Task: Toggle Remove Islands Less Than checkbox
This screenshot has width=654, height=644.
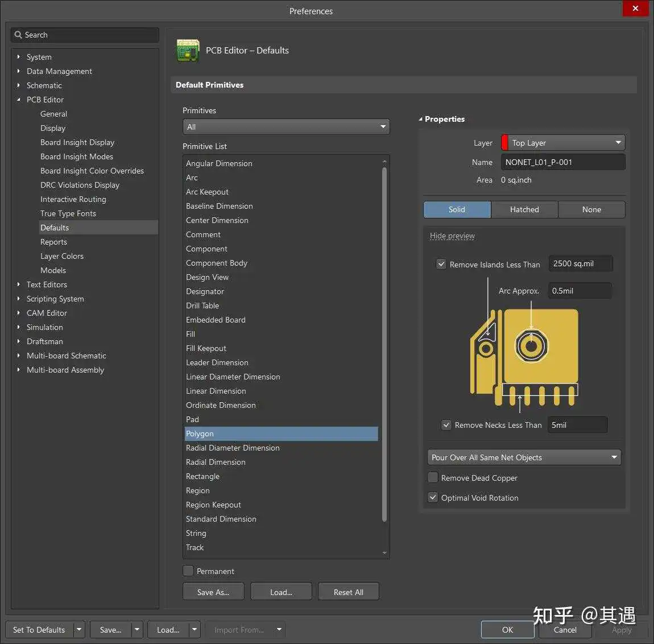Action: pos(441,264)
